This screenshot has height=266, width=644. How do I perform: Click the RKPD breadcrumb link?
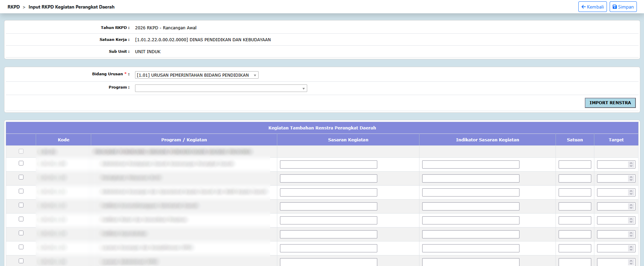(14, 7)
